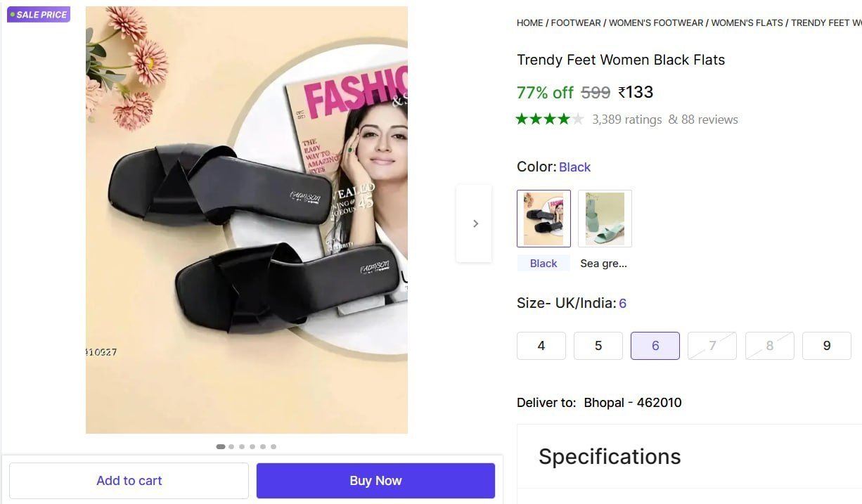Click the green star rating icons
The height and width of the screenshot is (504, 862).
[x=550, y=119]
